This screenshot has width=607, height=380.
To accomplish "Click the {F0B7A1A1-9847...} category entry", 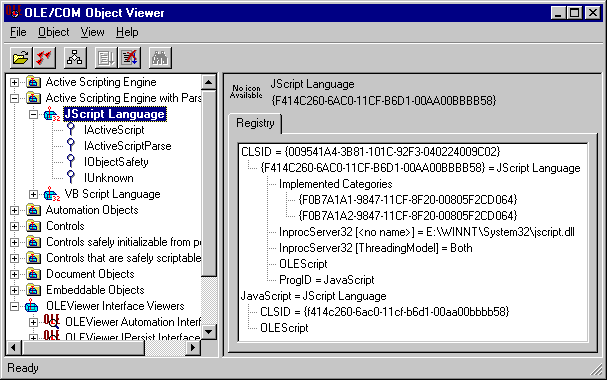I will 408,200.
